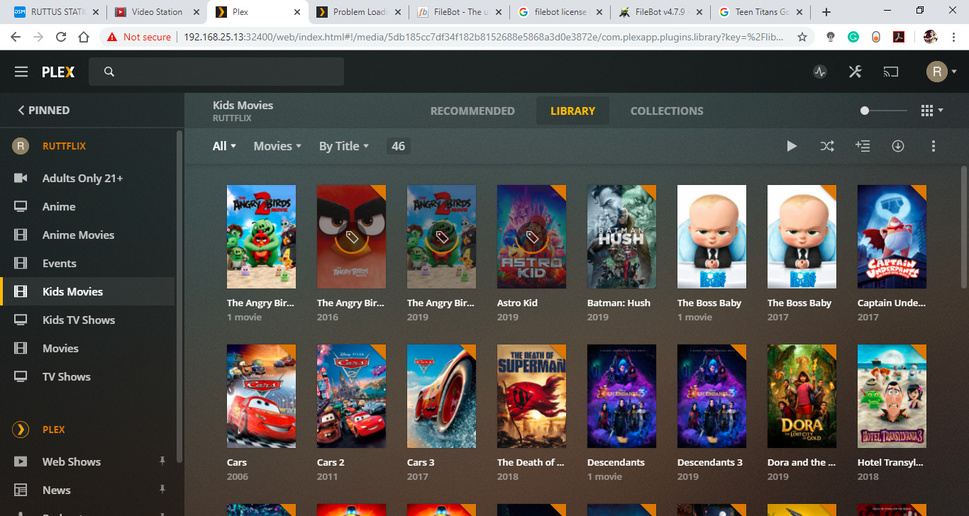Open the Events library
The image size is (969, 516).
(59, 263)
